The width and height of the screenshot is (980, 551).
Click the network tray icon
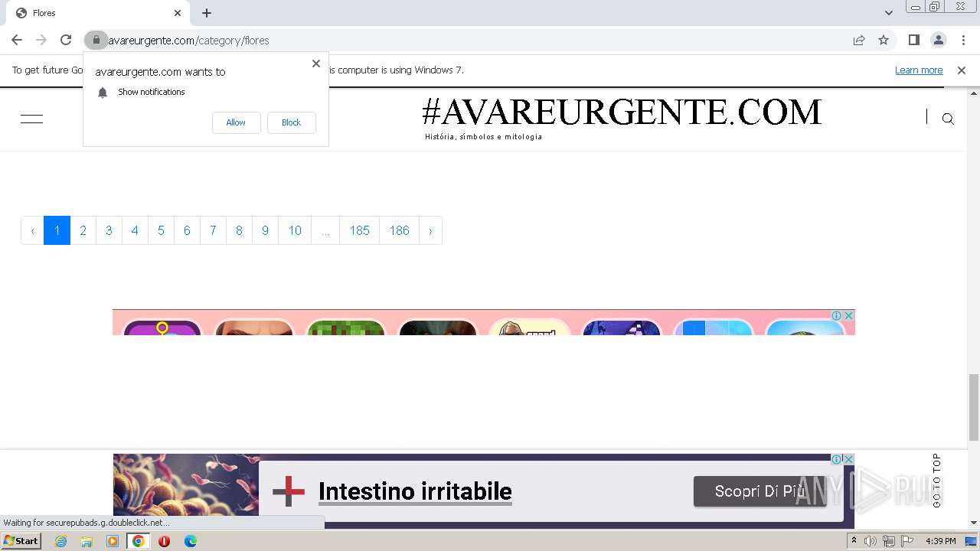click(889, 541)
